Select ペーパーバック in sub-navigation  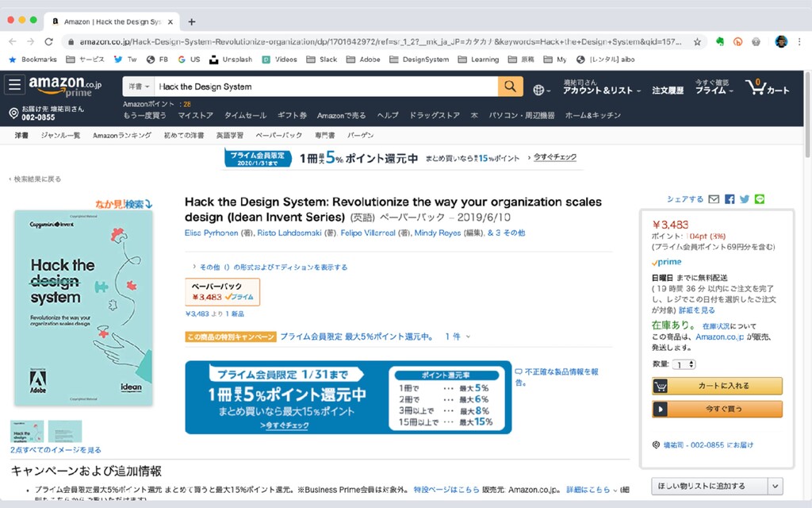[278, 135]
